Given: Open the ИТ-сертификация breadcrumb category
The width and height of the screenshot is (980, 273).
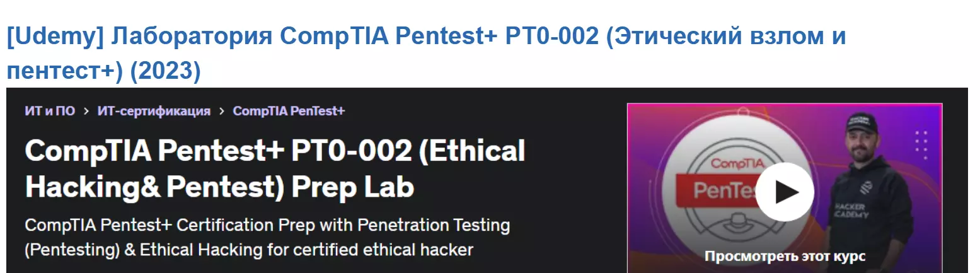Looking at the screenshot, I should pos(154,111).
